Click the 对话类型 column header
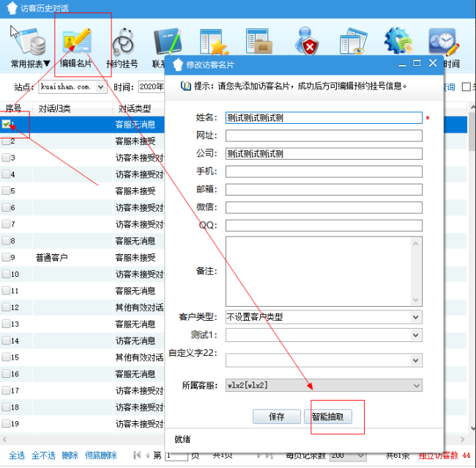476x468 pixels. pyautogui.click(x=135, y=108)
